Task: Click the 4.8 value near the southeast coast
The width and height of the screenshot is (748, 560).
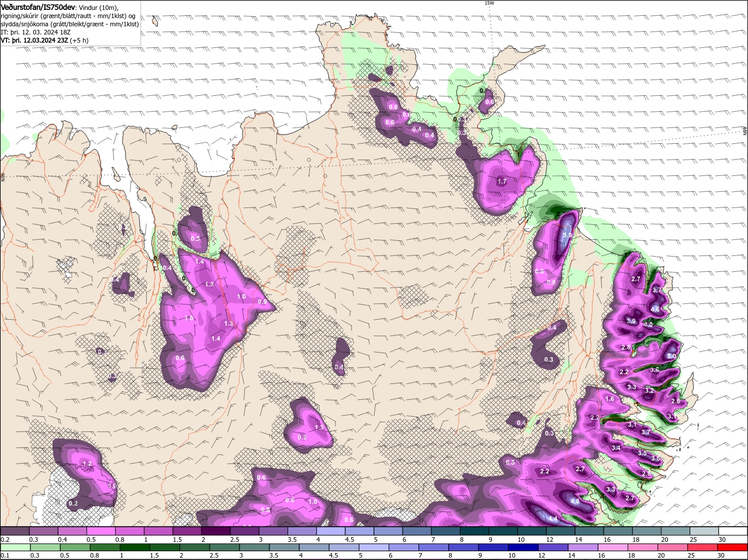Action: pyautogui.click(x=575, y=501)
